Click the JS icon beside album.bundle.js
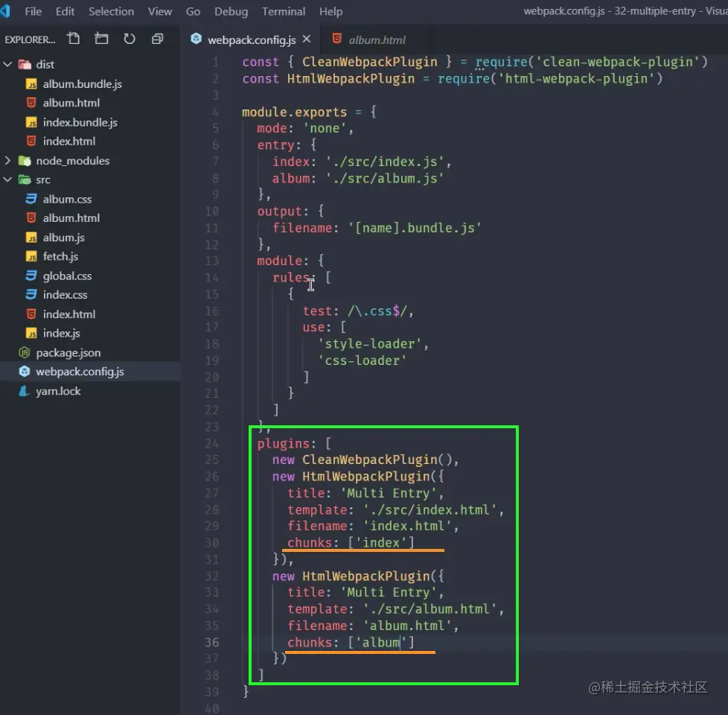The image size is (728, 715). click(x=31, y=85)
